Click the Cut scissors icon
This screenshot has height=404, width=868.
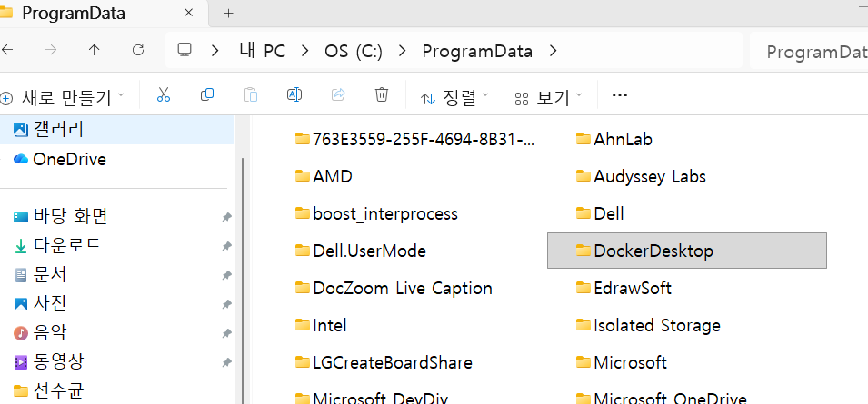[164, 95]
